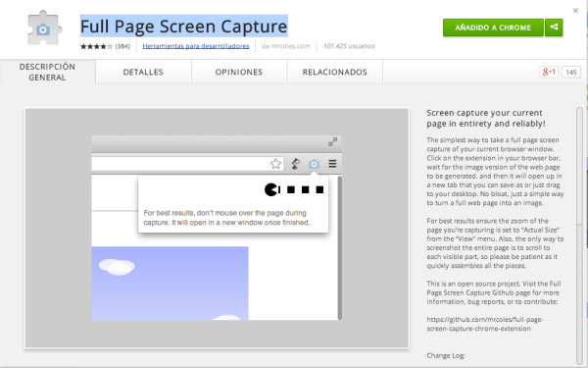The image size is (588, 368).
Task: Click the hamburger menu icon in preview
Action: pyautogui.click(x=332, y=164)
